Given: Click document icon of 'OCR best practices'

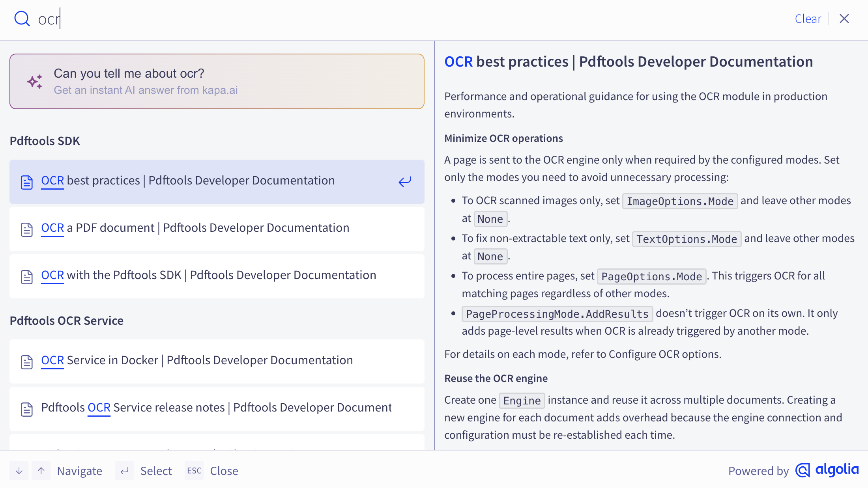Looking at the screenshot, I should coord(27,182).
